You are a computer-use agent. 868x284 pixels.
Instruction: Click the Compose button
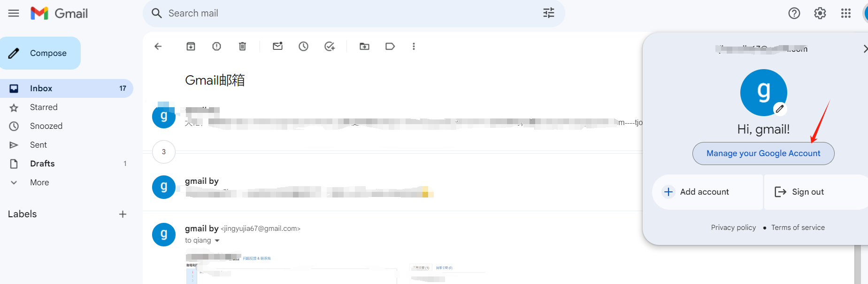pos(40,53)
